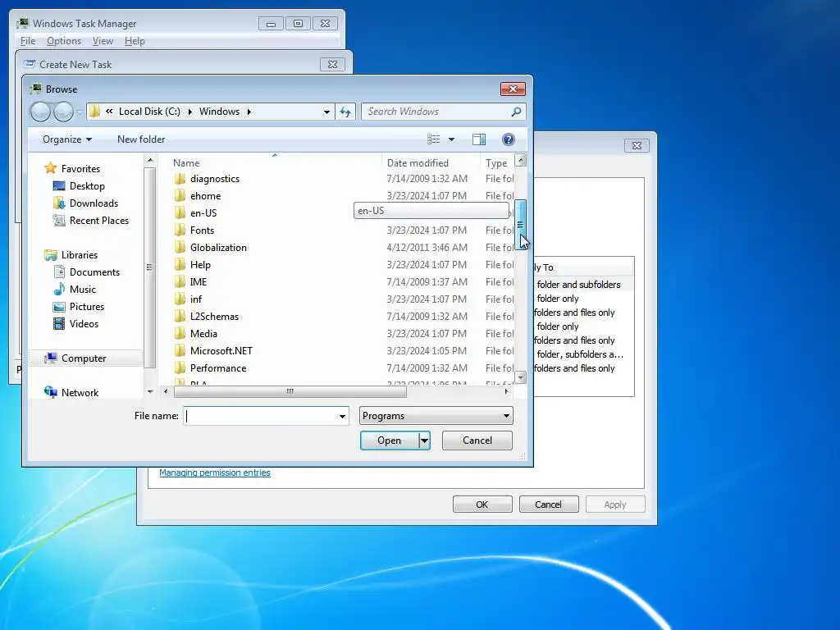Click scroll down arrow of file list
Image resolution: width=840 pixels, height=630 pixels.
pos(520,377)
